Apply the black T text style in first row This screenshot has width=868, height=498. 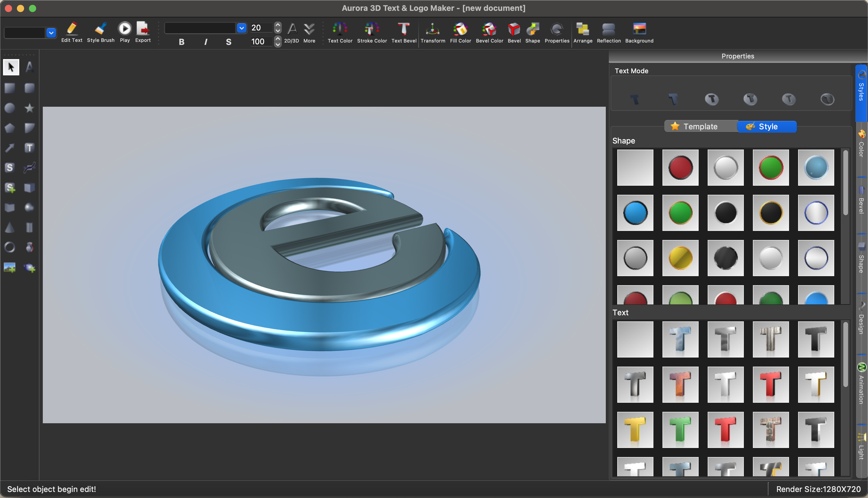pos(816,339)
